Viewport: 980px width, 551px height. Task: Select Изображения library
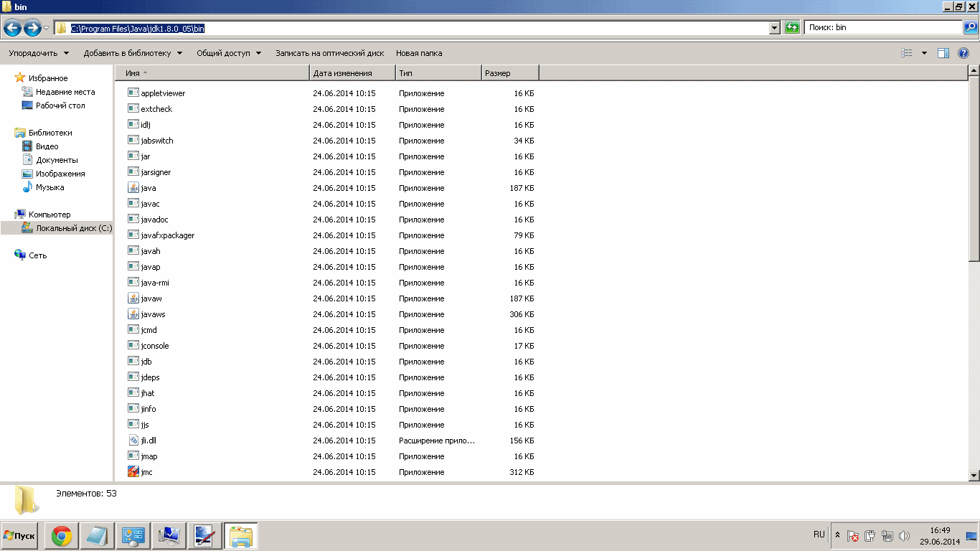(60, 174)
